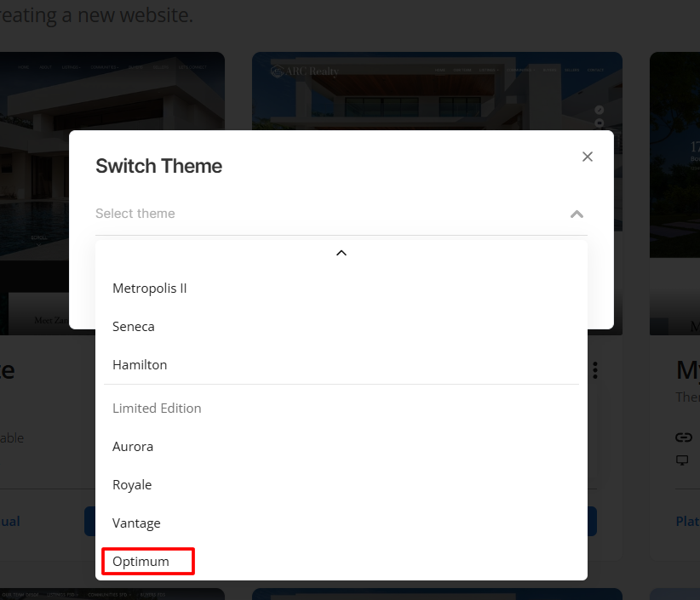Click the ARC Realty logo icon
700x600 pixels.
pos(278,71)
